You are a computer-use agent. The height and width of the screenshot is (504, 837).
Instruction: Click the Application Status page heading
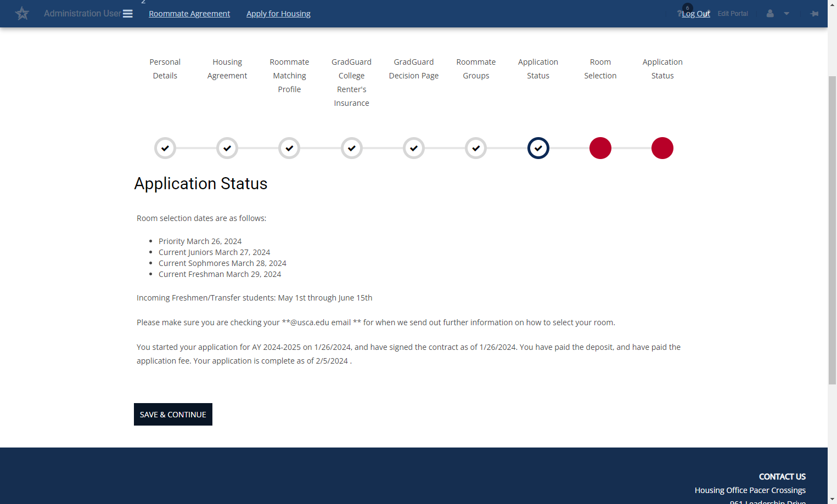[201, 184]
